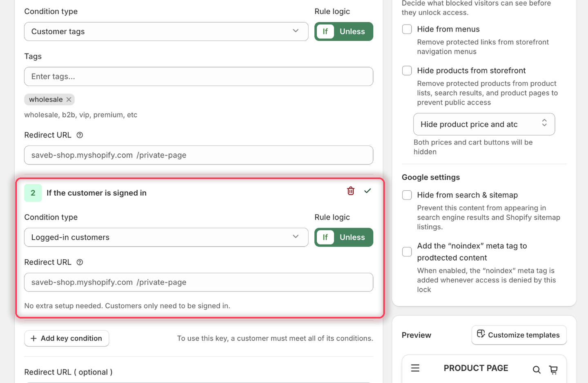
Task: Select Unless for the Customer tags rule
Action: pyautogui.click(x=352, y=31)
